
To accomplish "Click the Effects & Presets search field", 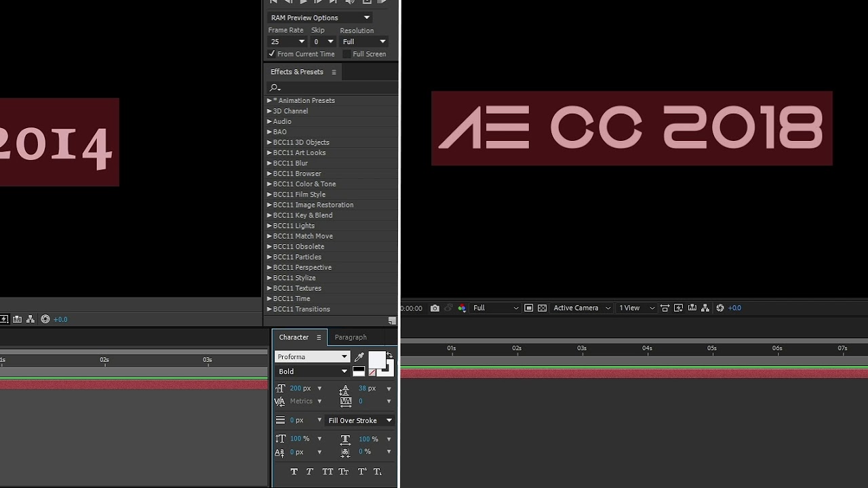I will click(x=332, y=87).
